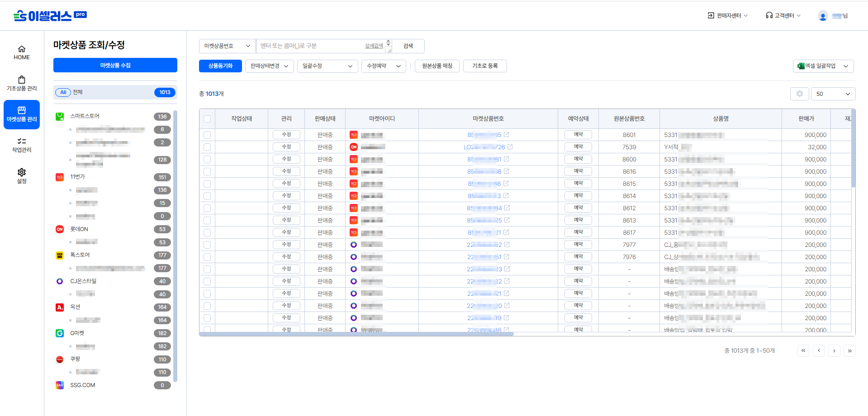Select 쿠팡 market icon in list

(x=60, y=359)
